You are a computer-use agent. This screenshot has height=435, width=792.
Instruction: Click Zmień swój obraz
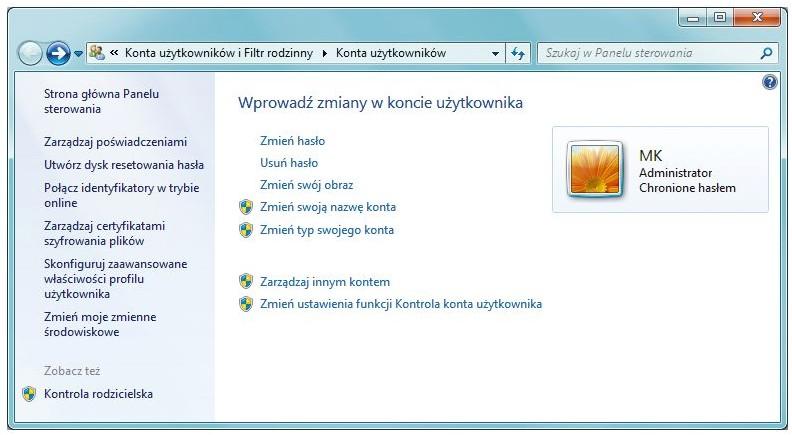pyautogui.click(x=307, y=185)
